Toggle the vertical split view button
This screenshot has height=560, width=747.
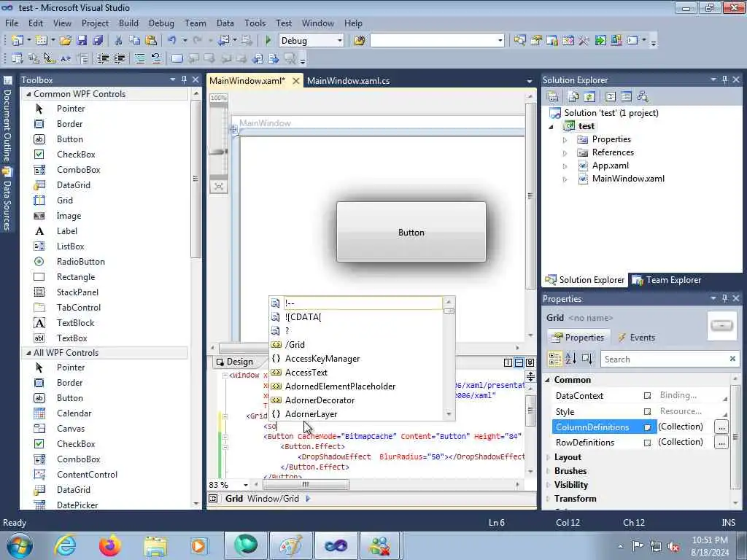(508, 363)
